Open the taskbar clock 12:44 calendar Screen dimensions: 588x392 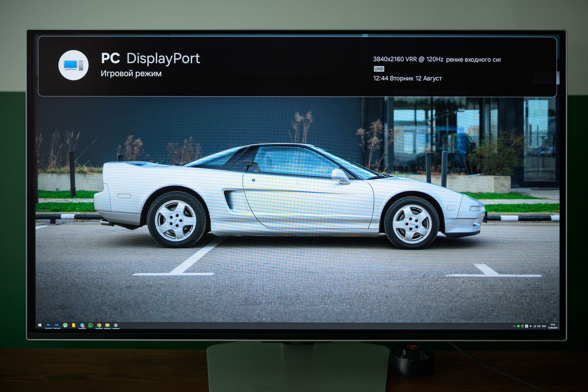(553, 326)
